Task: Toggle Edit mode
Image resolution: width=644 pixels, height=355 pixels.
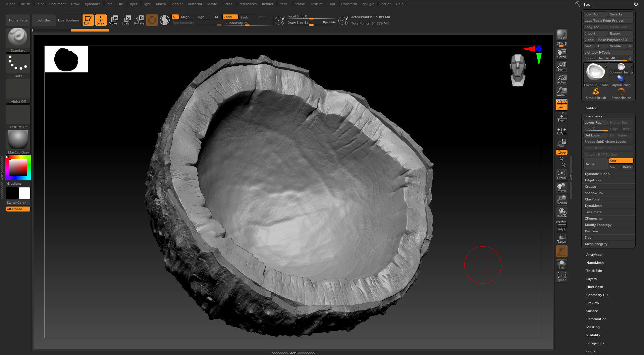Action: click(x=88, y=20)
